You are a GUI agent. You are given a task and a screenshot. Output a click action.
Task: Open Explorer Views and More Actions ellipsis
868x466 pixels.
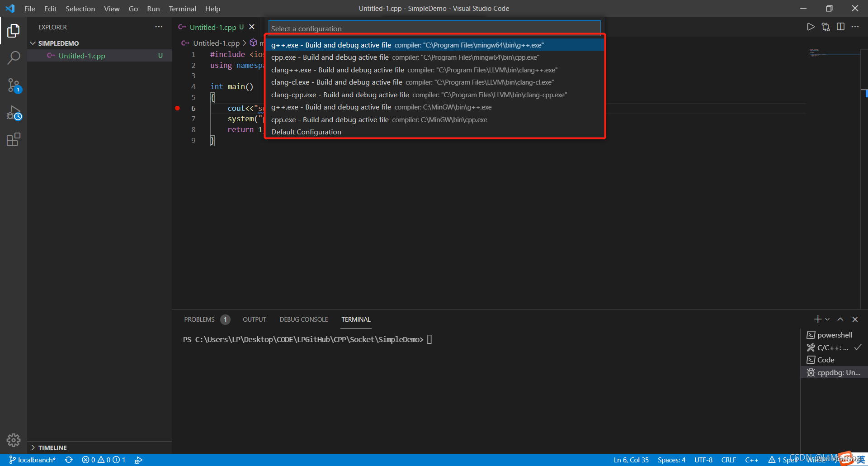tap(159, 27)
